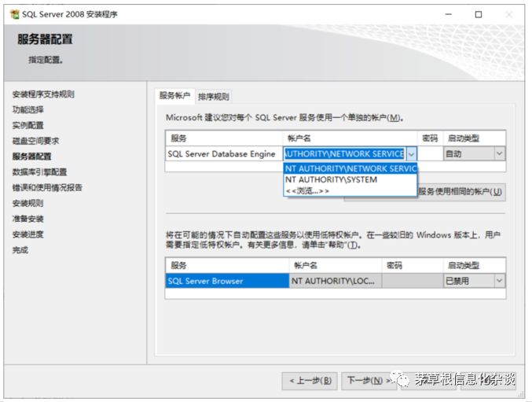
Task: Maximize the SQL Server 2008 setup window
Action: point(479,14)
